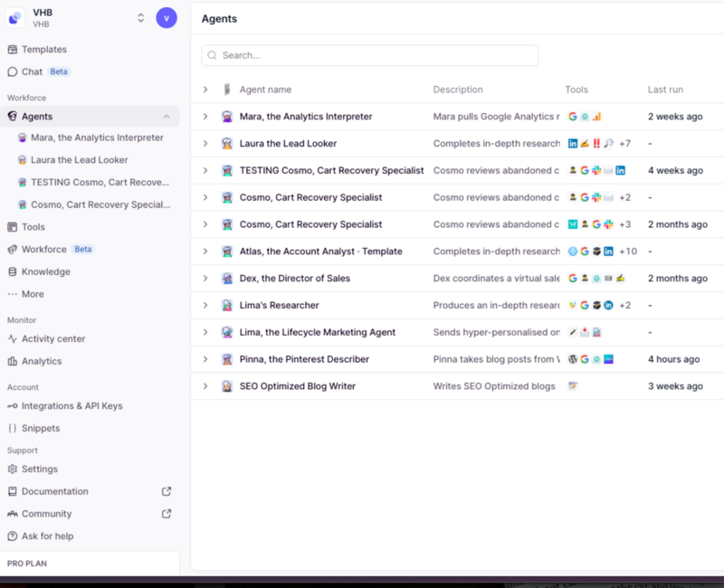Click the external link icon beside Documentation
The height and width of the screenshot is (588, 724).
(x=166, y=491)
